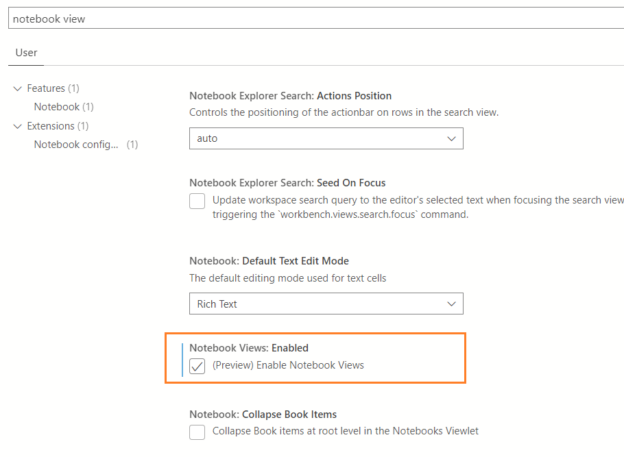Click the Rich Text dropdown arrow
The height and width of the screenshot is (457, 624).
(451, 304)
